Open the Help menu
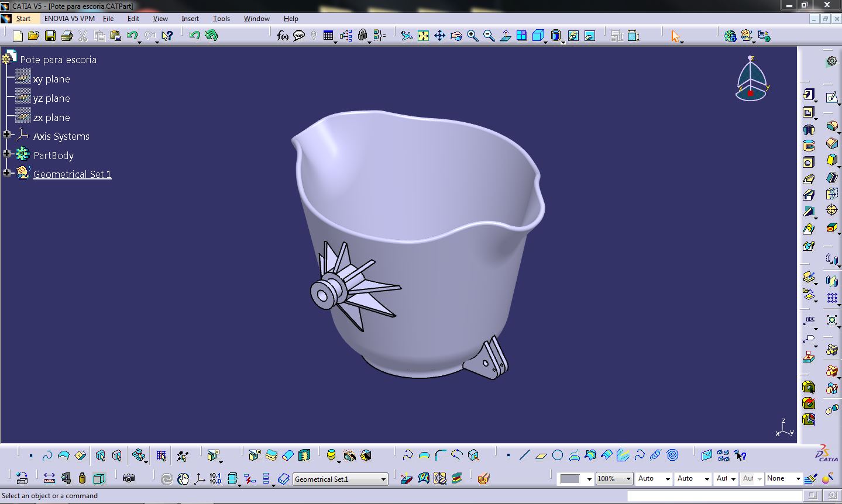 click(291, 19)
